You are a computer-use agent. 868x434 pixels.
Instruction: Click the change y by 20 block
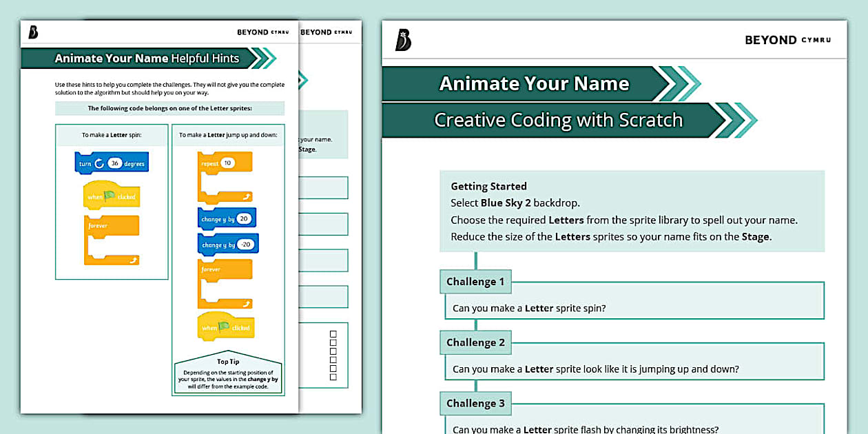click(x=226, y=217)
